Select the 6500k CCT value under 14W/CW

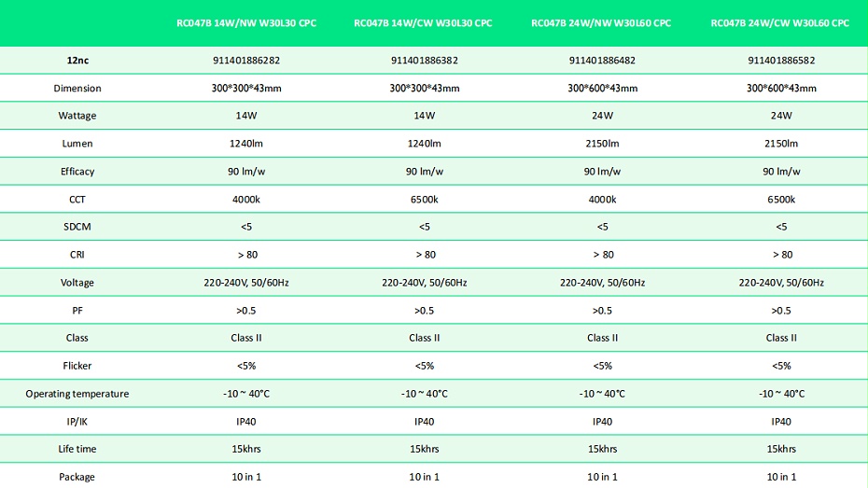coord(424,199)
